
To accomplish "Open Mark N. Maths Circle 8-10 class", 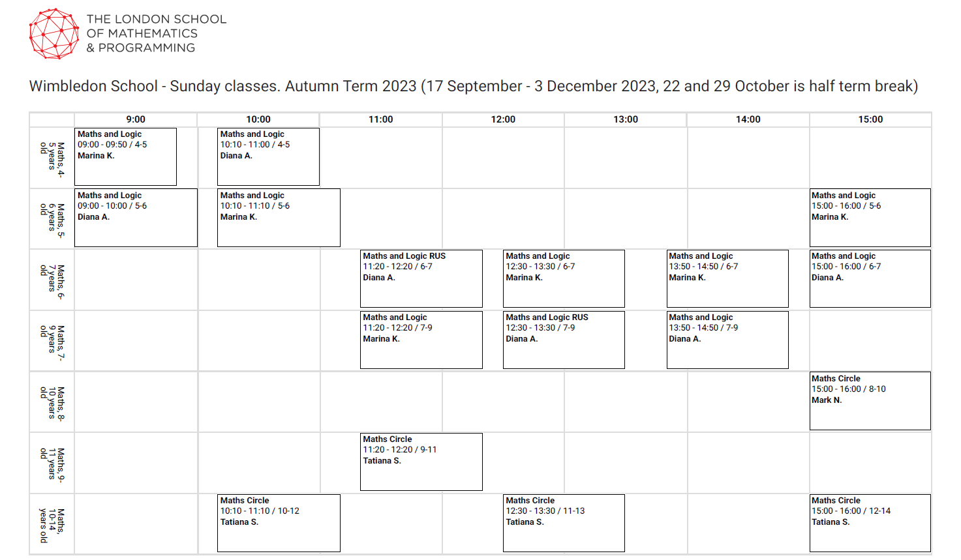I will point(870,401).
